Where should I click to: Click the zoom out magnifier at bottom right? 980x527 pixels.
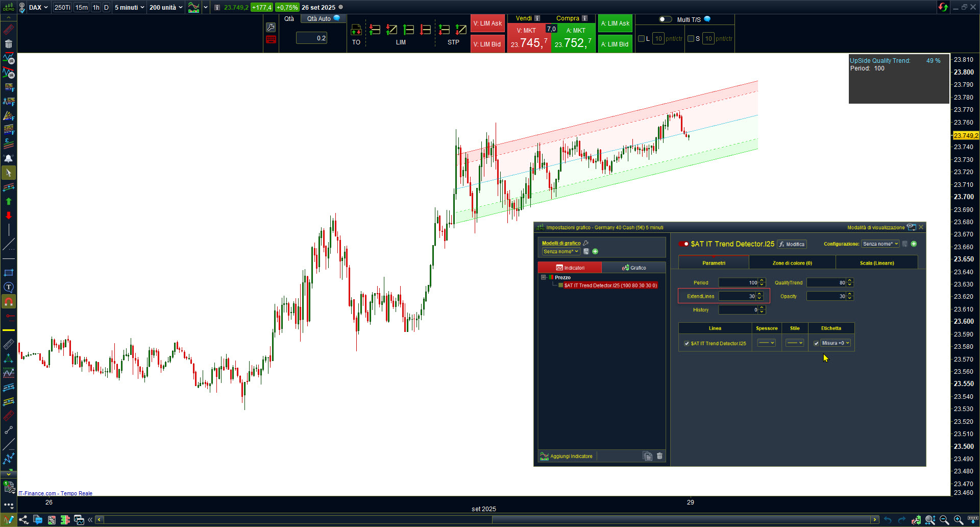coord(944,520)
